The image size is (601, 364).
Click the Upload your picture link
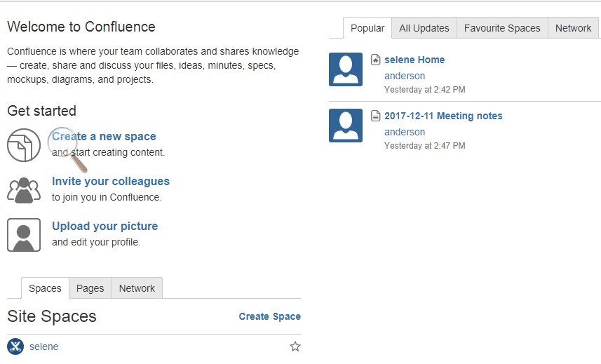click(x=104, y=226)
